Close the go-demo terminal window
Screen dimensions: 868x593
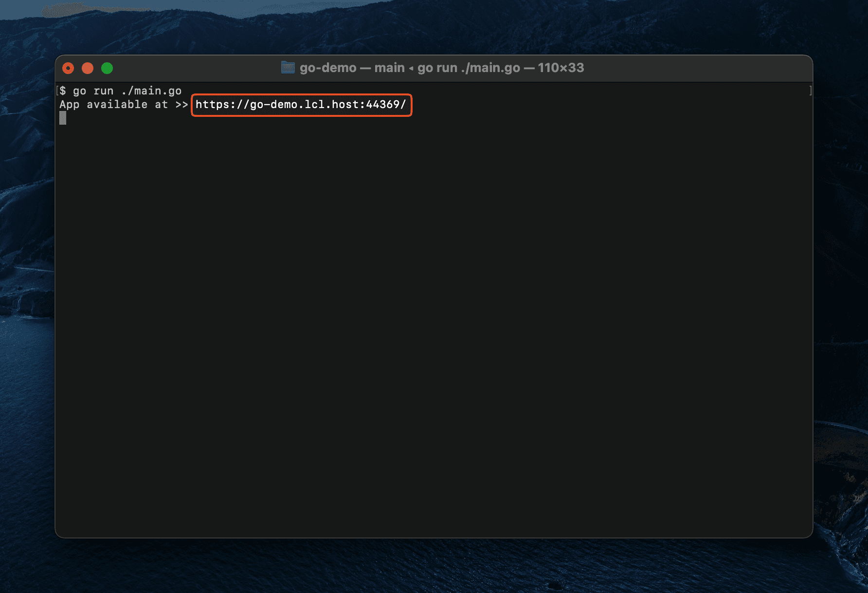[x=68, y=68]
